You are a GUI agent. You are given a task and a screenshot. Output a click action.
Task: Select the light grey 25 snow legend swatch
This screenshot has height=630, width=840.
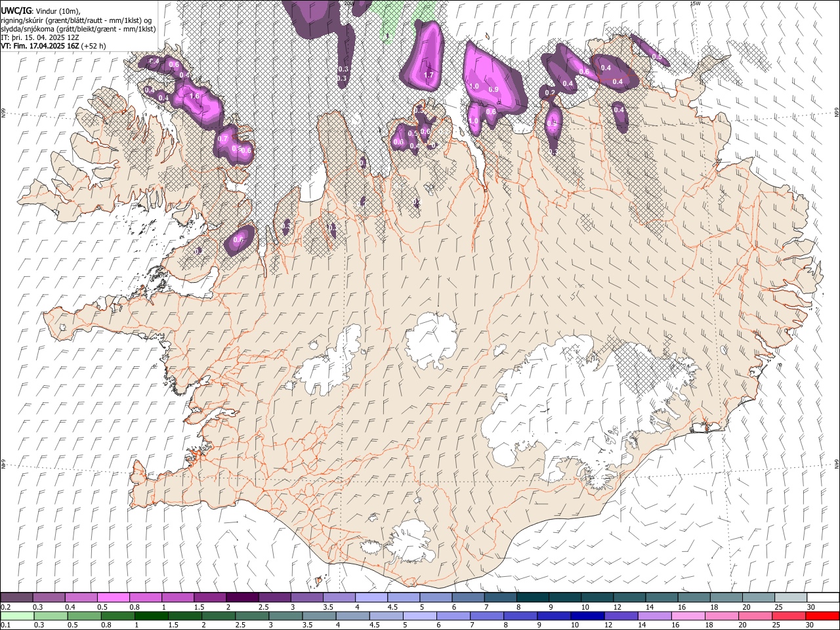(x=791, y=598)
